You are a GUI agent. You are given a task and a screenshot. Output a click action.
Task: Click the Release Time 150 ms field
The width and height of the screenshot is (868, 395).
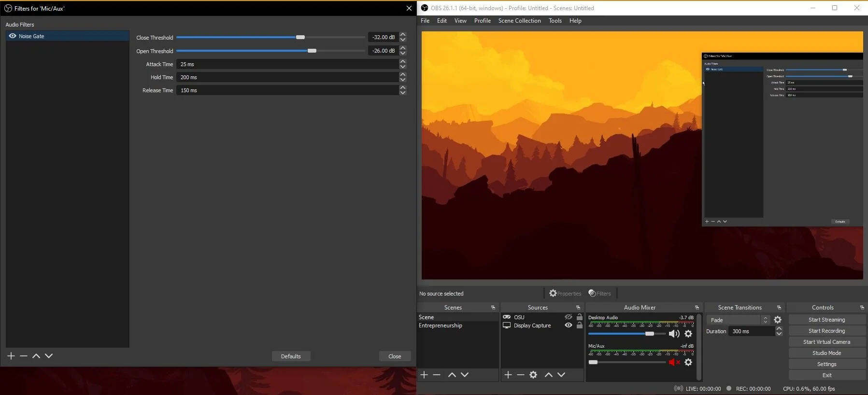click(x=287, y=90)
